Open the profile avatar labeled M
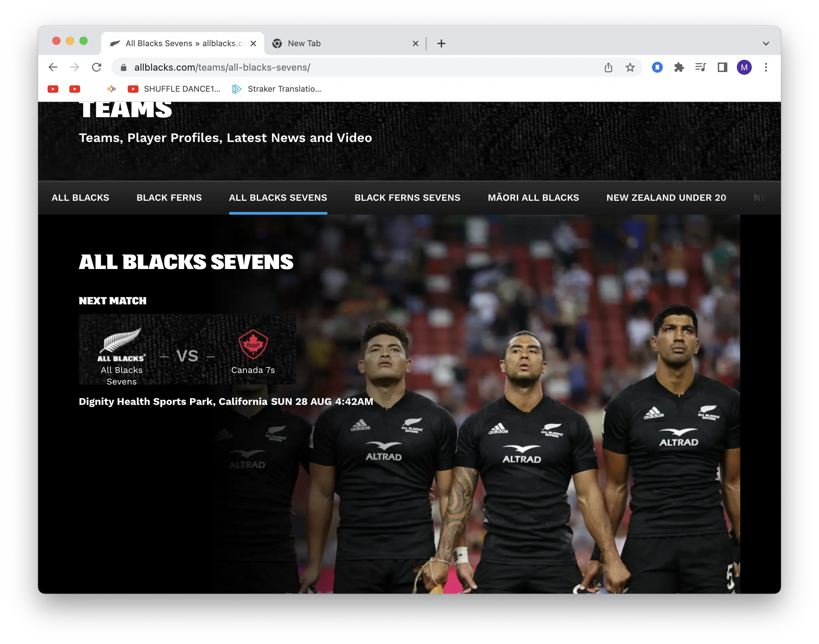Screen dimensions: 819x644 (744, 68)
